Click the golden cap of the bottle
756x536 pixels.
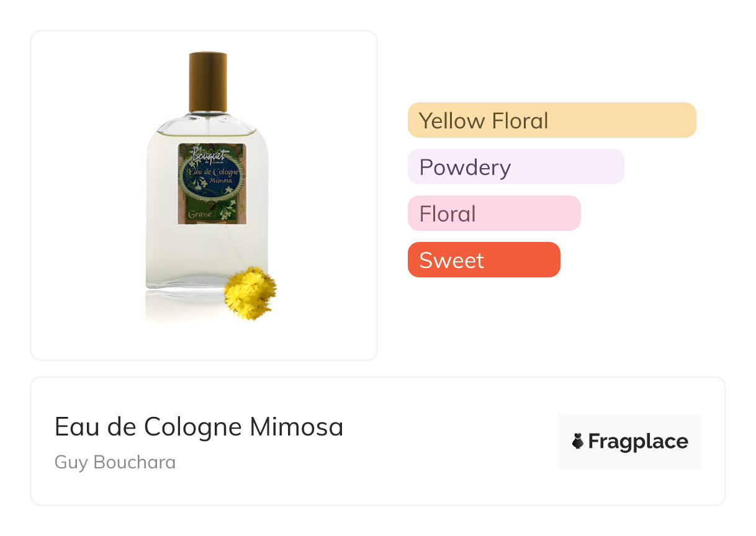[208, 81]
